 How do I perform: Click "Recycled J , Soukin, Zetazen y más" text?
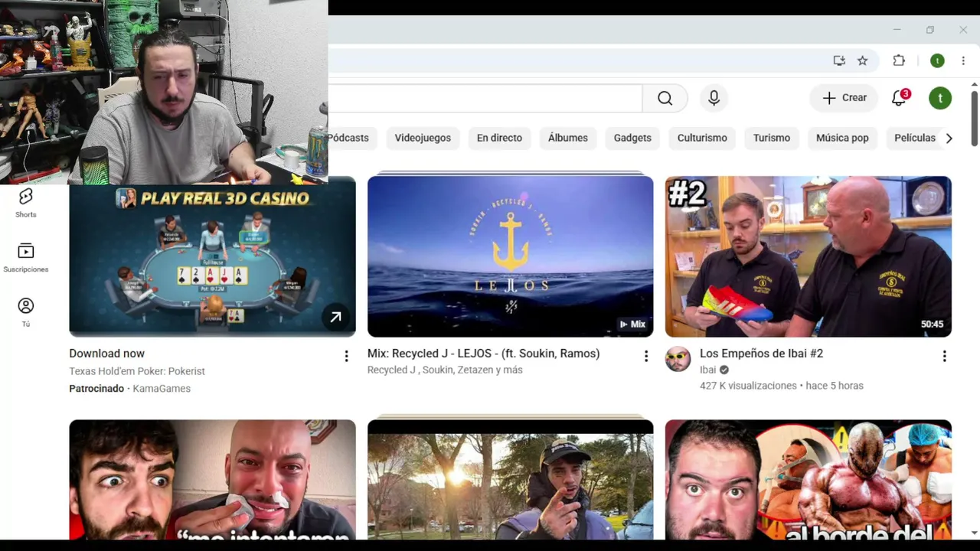[x=445, y=370]
